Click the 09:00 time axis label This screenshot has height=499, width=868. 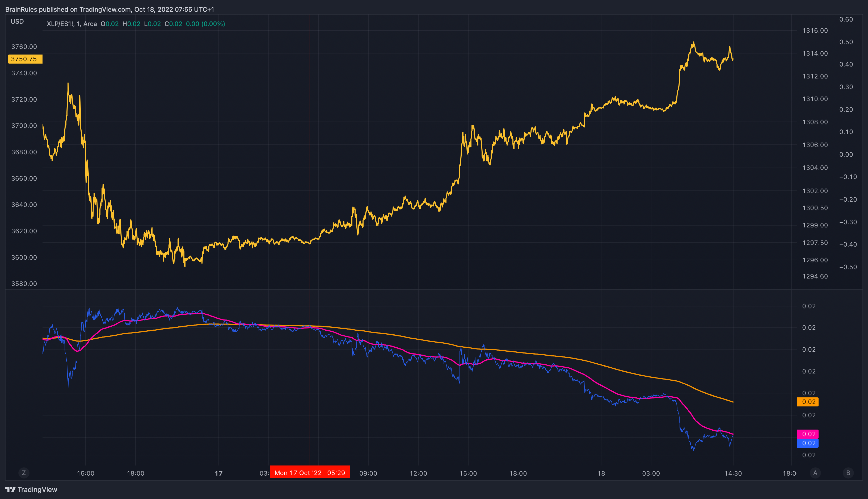[x=368, y=473]
